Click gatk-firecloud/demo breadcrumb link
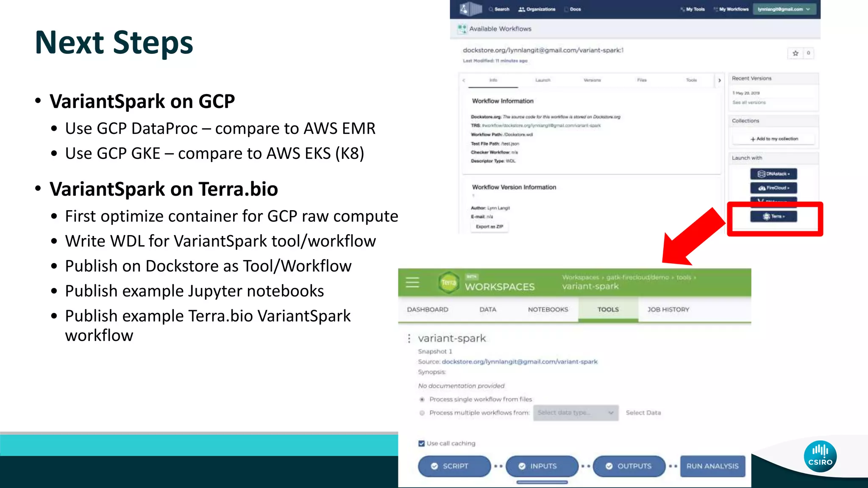The image size is (868, 488). [637, 277]
